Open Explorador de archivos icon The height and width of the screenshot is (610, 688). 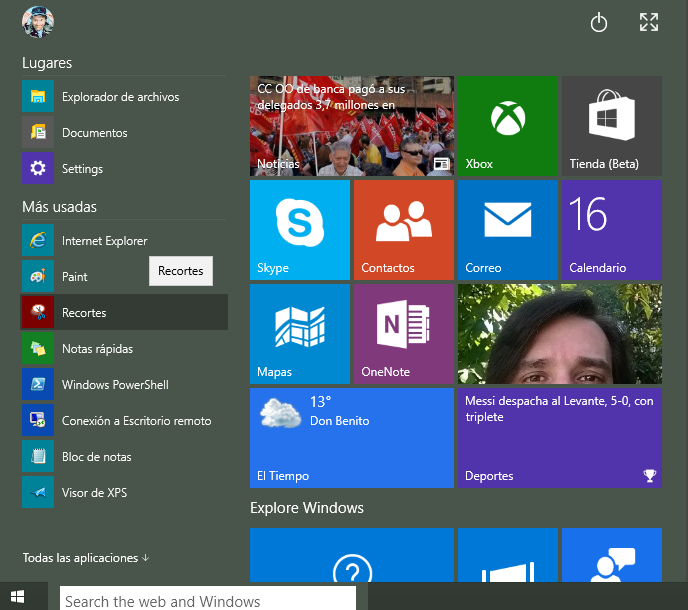pos(38,96)
